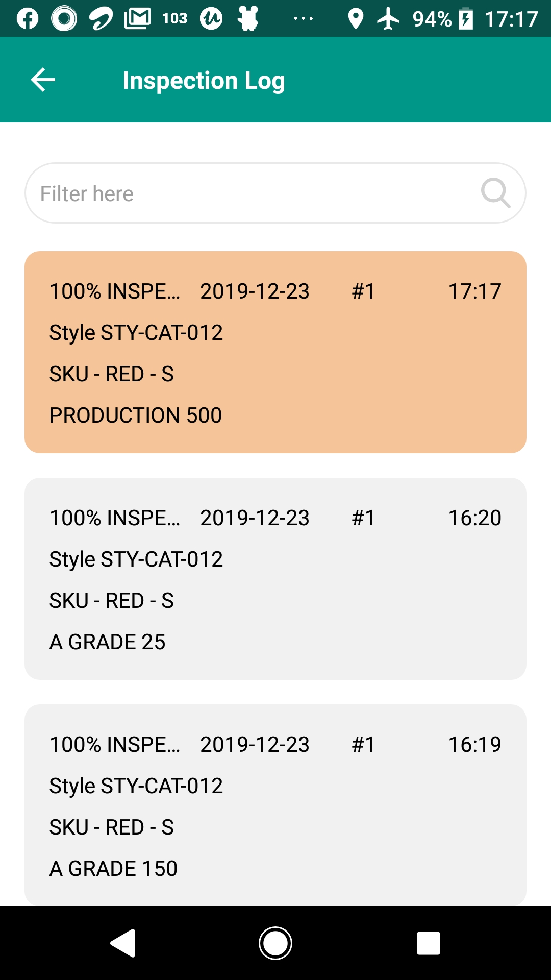Open the Facebook notification in the status bar
Viewport: 551px width, 980px height.
29,19
